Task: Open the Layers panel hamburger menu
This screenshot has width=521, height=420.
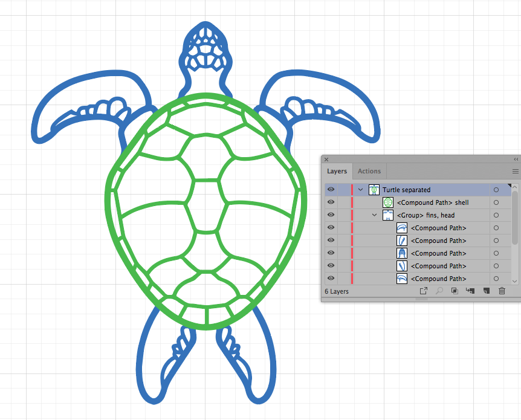Action: point(515,172)
